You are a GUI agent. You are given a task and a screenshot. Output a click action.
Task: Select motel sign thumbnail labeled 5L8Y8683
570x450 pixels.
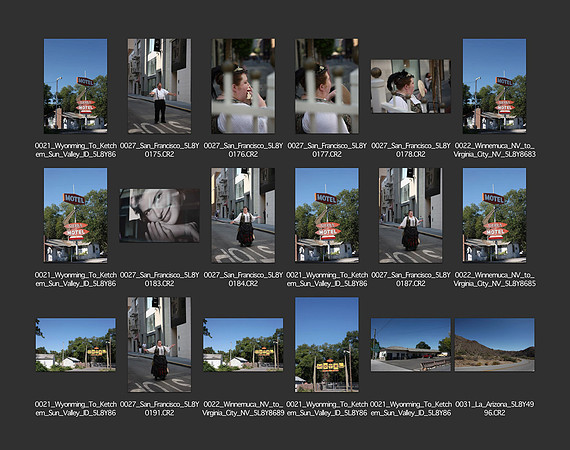[494, 86]
